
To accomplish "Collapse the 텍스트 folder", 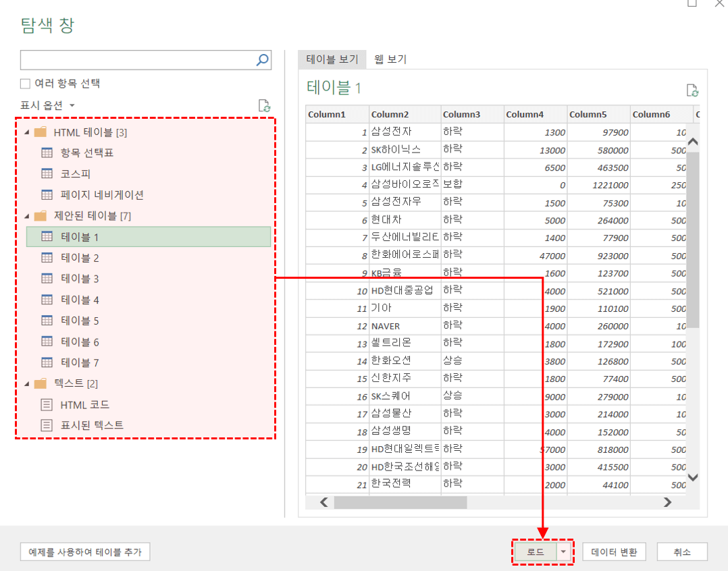I will [x=27, y=383].
